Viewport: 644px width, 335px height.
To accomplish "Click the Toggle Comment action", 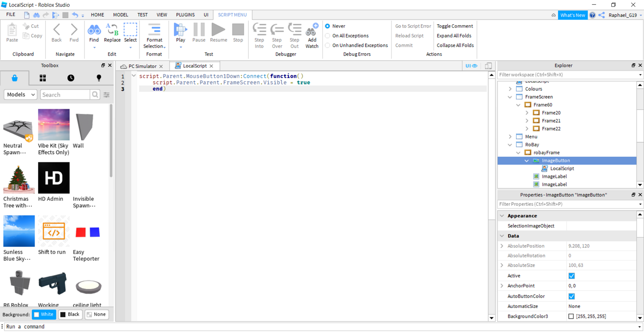I will tap(455, 26).
